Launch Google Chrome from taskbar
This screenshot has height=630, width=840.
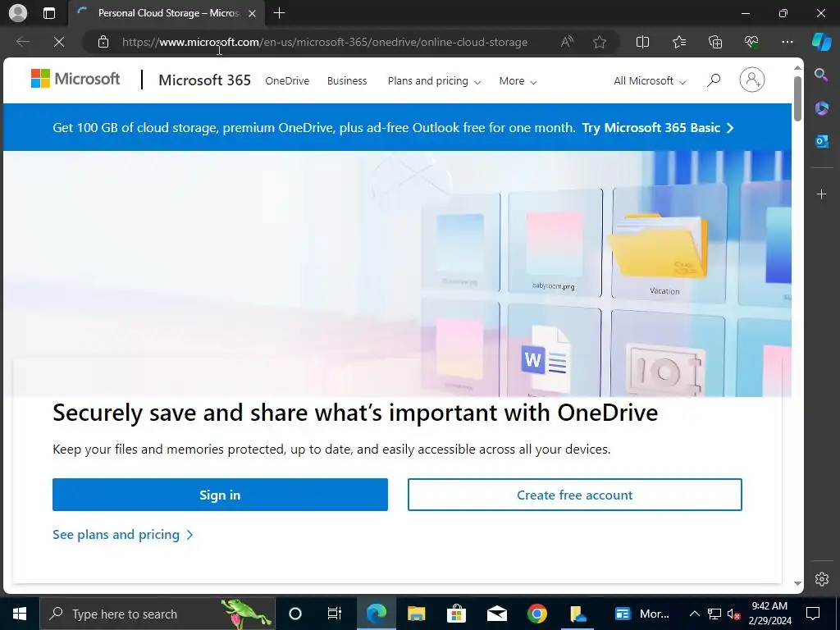point(536,614)
